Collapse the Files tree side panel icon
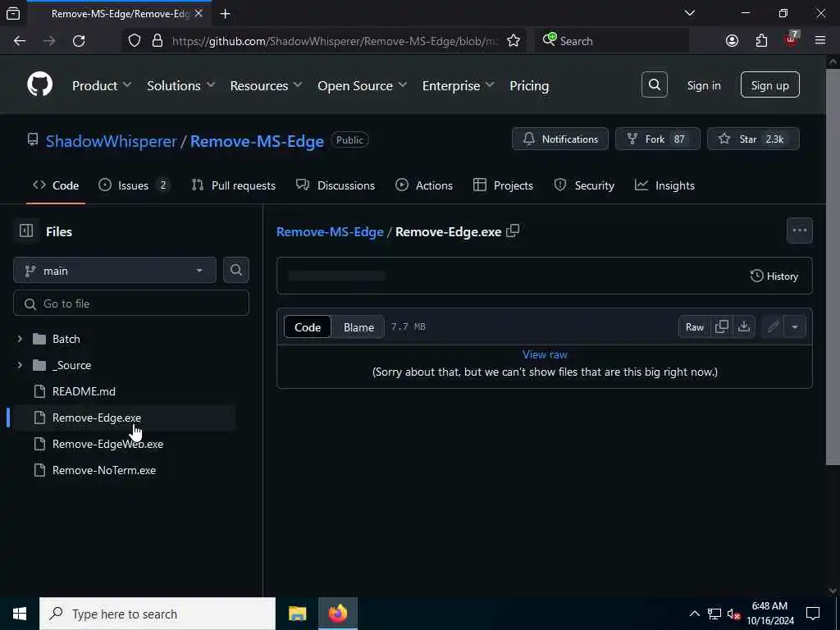Image resolution: width=840 pixels, height=630 pixels. 25,231
